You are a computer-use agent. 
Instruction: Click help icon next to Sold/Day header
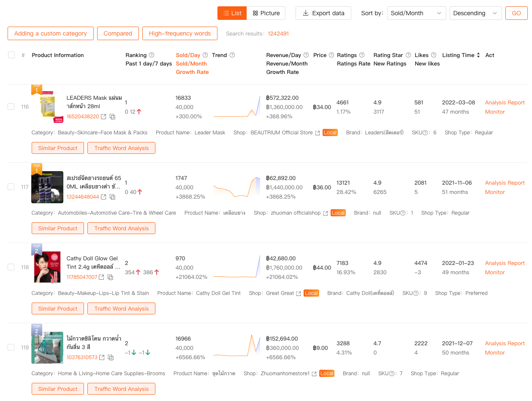click(x=205, y=55)
